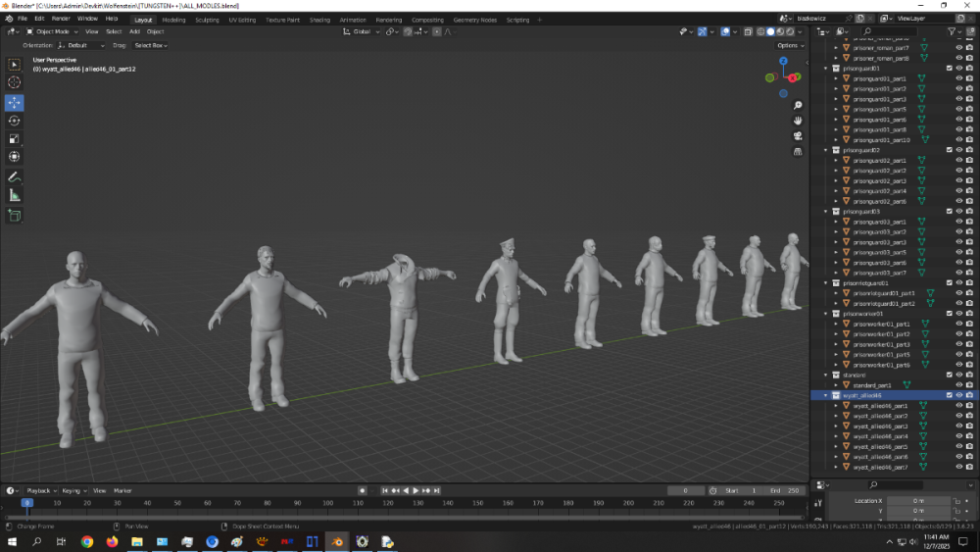Open the Render menu
Screen dimensions: 980x552
click(x=61, y=19)
